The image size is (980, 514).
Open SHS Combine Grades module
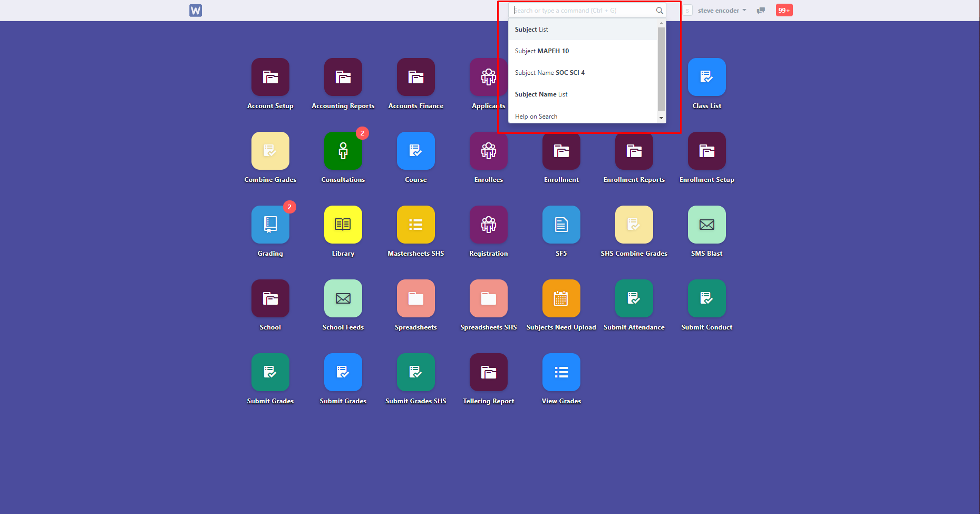[x=634, y=225]
